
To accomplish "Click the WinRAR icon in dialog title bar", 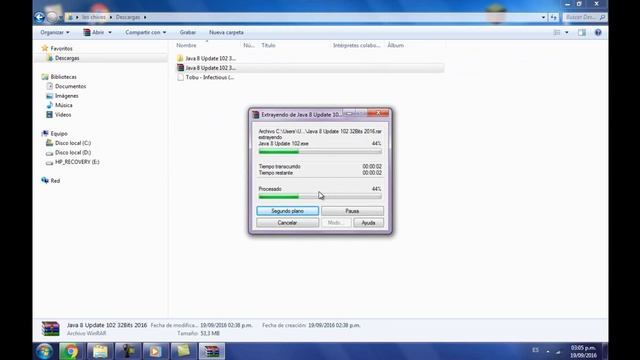I will (256, 115).
